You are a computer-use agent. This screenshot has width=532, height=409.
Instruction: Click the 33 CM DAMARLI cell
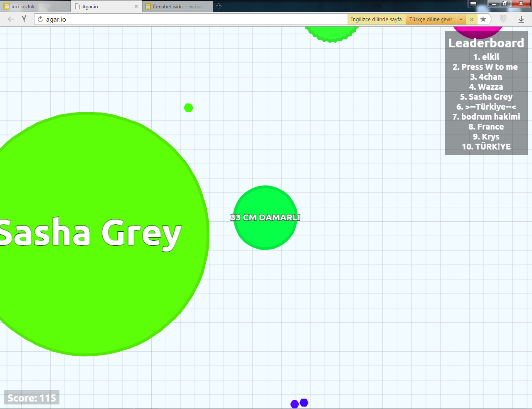tap(265, 218)
